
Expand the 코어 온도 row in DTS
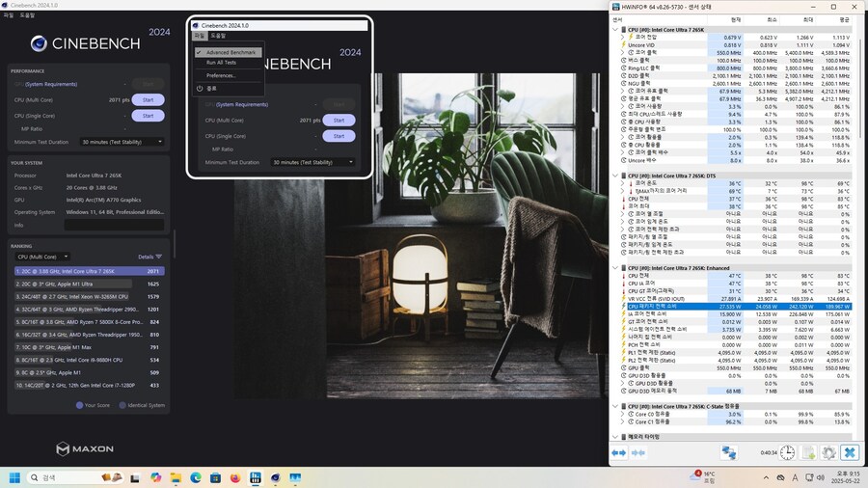pos(623,183)
